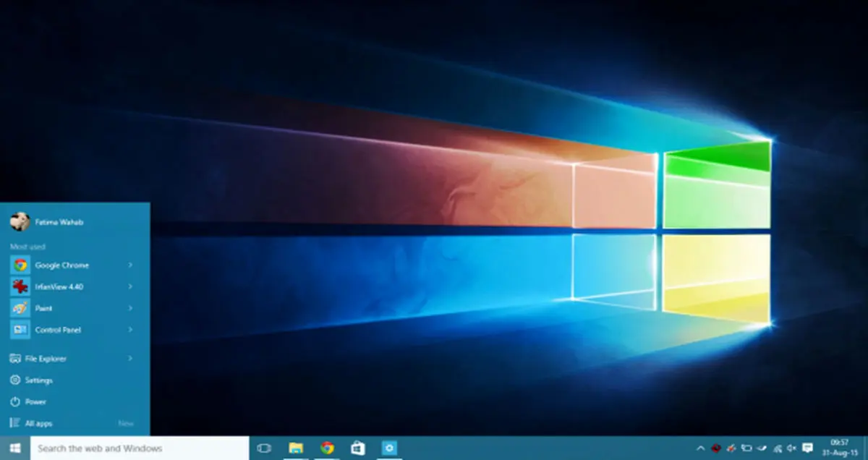Open the network connection tray icon
The height and width of the screenshot is (460, 868).
pyautogui.click(x=778, y=448)
